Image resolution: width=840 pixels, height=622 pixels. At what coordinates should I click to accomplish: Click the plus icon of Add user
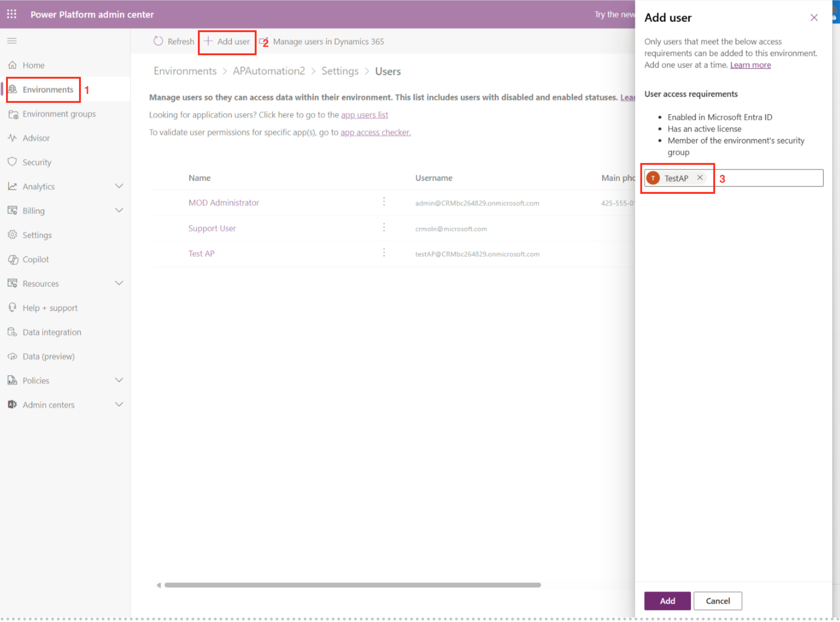(x=208, y=41)
